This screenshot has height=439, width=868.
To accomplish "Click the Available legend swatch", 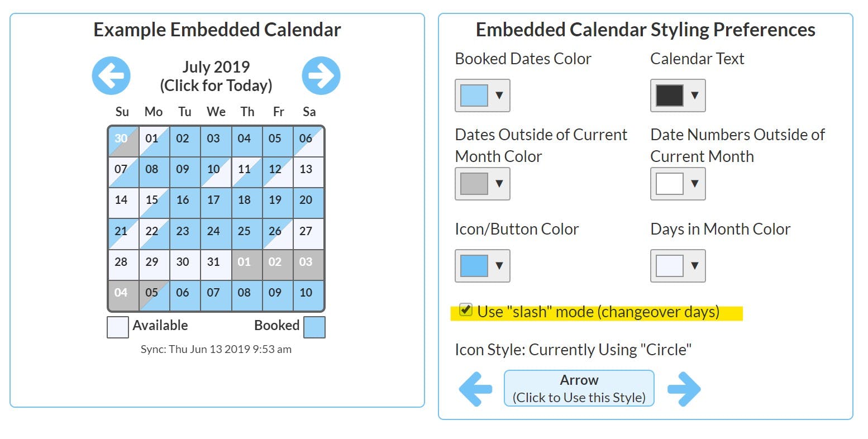I will (117, 327).
